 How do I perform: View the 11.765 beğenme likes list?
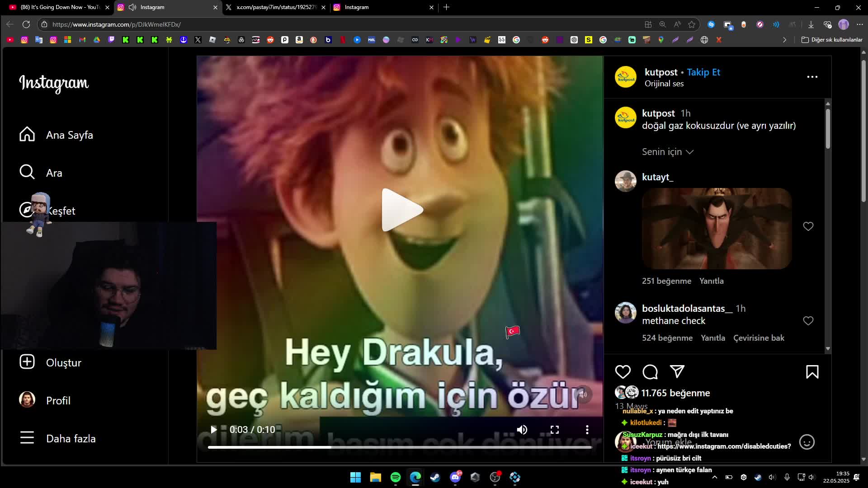point(675,393)
